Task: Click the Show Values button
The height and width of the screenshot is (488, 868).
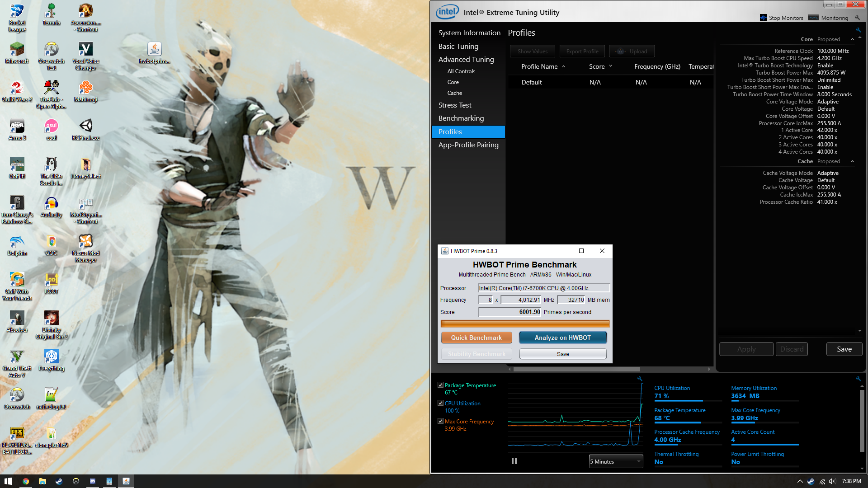Action: (x=533, y=51)
